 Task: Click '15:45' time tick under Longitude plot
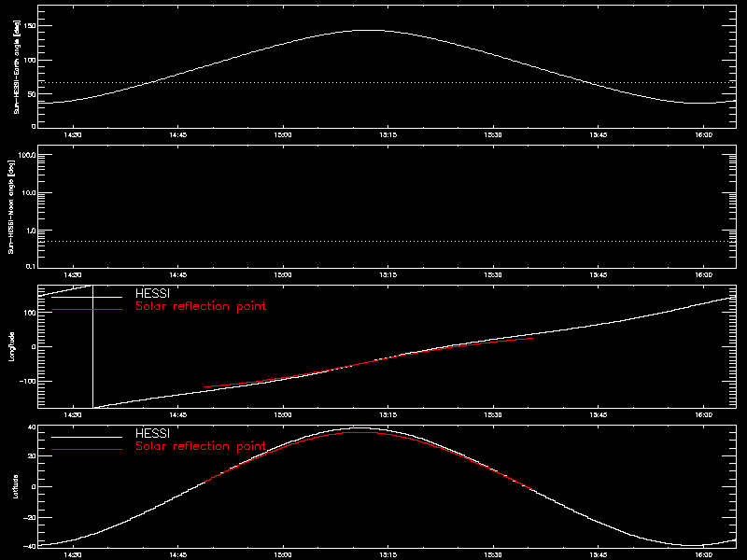point(599,415)
